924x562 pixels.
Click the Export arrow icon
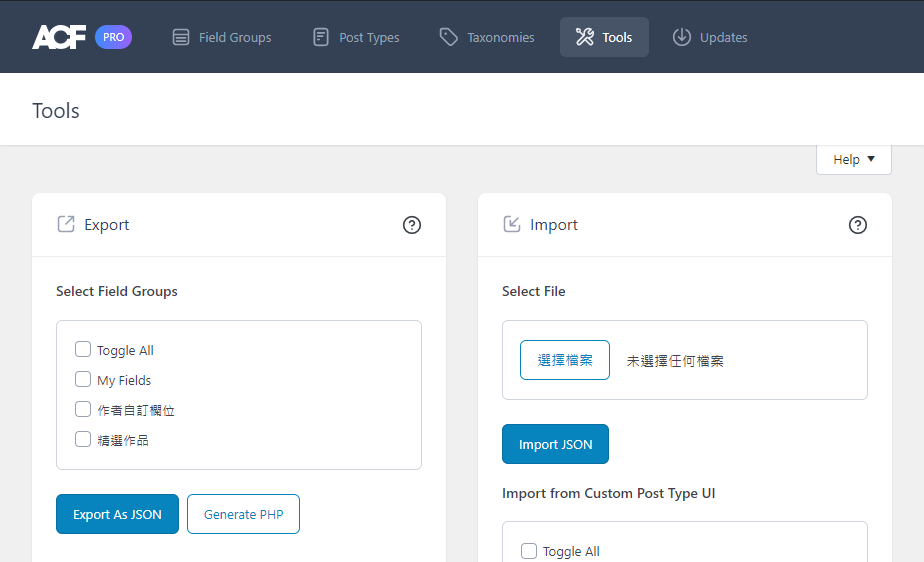[66, 224]
